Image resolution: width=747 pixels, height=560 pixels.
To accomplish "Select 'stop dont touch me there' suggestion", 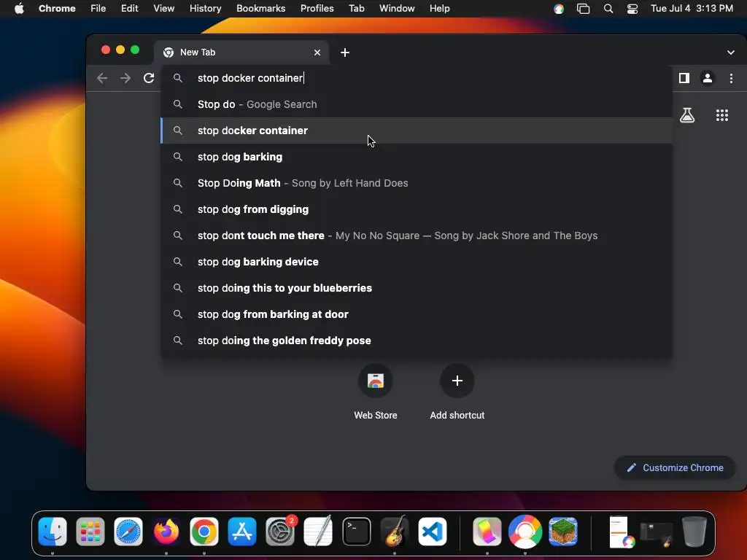I will [x=417, y=236].
